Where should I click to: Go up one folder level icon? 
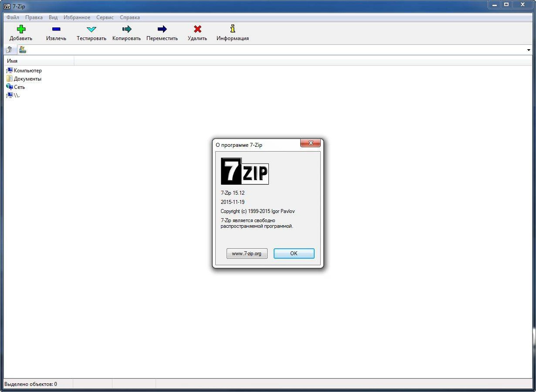(9, 50)
